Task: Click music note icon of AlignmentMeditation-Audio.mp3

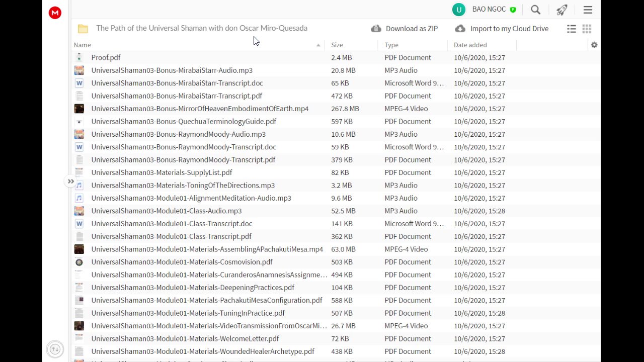Action: (79, 198)
